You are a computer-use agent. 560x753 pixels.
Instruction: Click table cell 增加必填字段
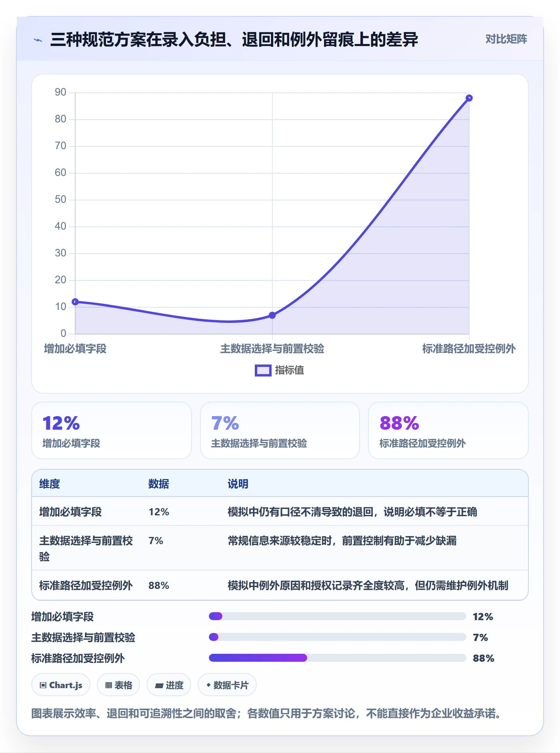[x=70, y=512]
